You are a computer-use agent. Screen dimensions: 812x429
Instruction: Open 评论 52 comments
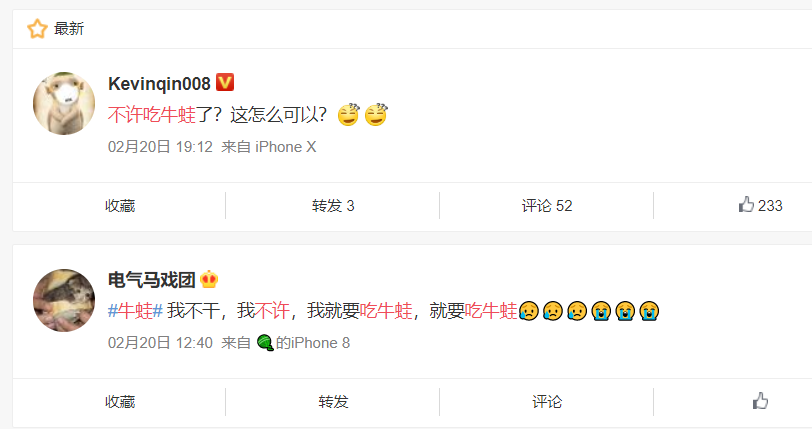click(x=547, y=206)
